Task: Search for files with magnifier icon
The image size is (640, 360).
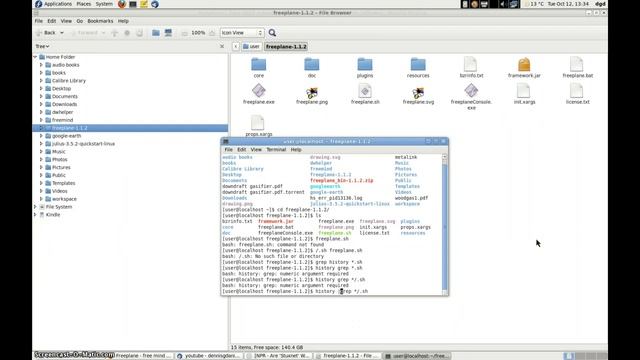Action: pos(272,33)
